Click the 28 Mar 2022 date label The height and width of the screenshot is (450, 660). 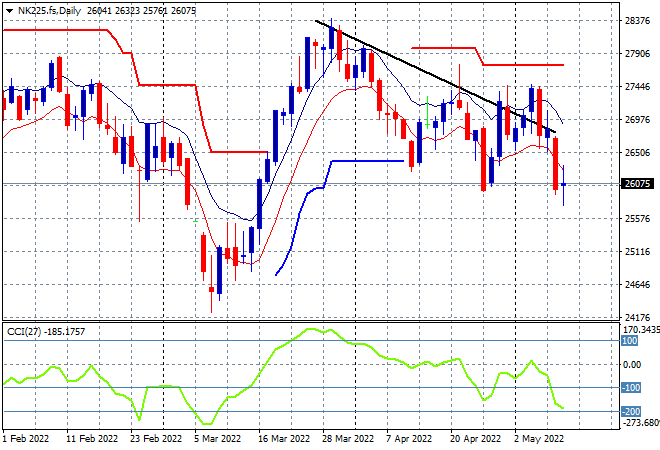pyautogui.click(x=348, y=439)
